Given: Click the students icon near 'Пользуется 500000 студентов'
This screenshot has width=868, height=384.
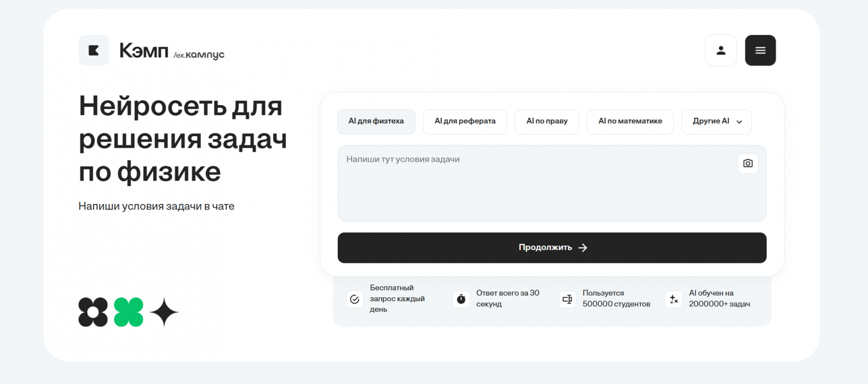Looking at the screenshot, I should tap(567, 299).
